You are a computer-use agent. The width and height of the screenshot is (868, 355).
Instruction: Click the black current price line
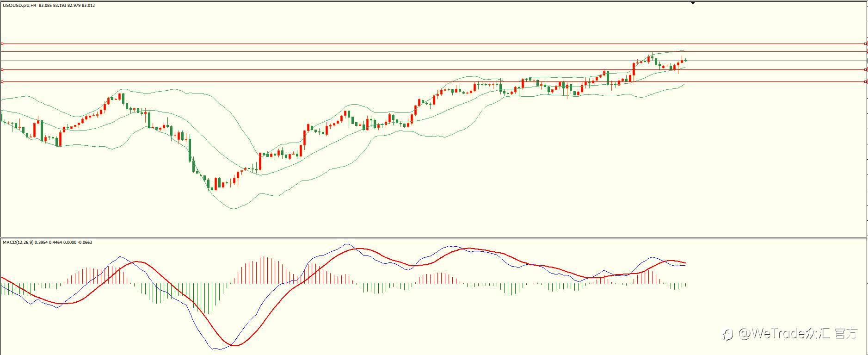[434, 61]
